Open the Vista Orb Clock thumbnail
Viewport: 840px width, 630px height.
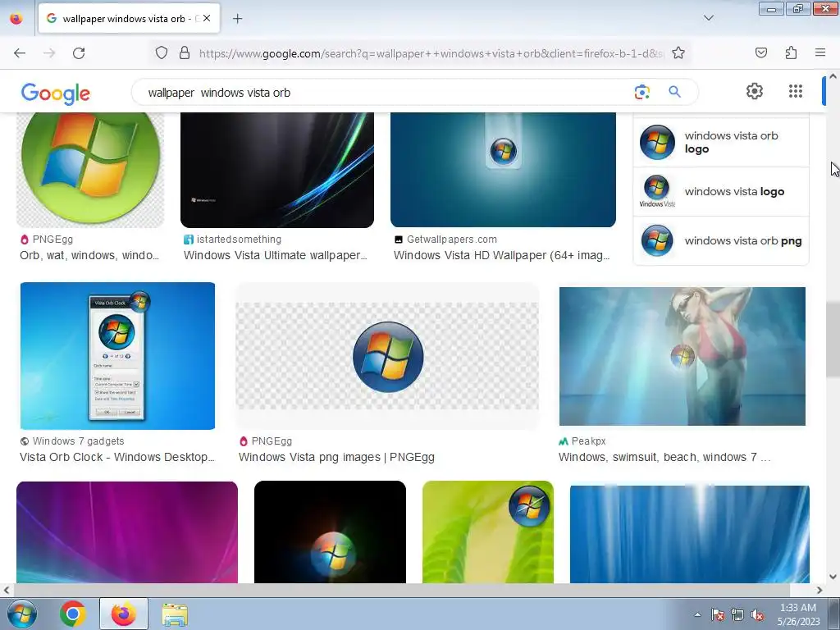[117, 356]
